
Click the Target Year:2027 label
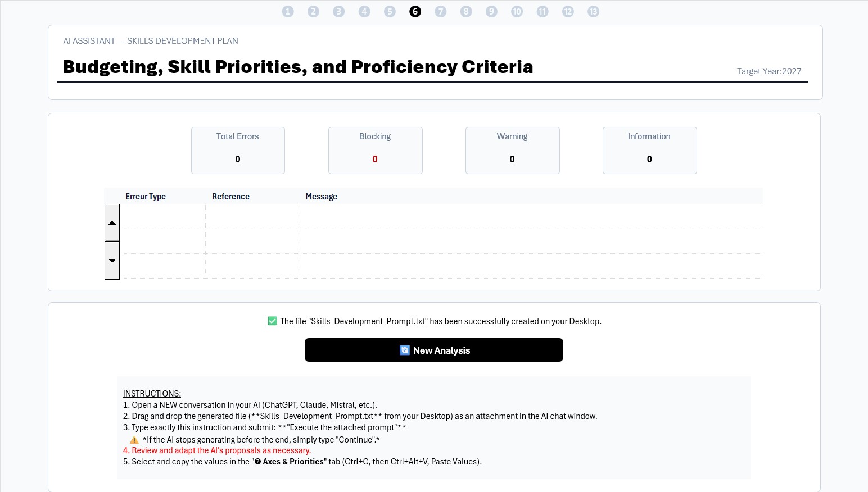769,71
